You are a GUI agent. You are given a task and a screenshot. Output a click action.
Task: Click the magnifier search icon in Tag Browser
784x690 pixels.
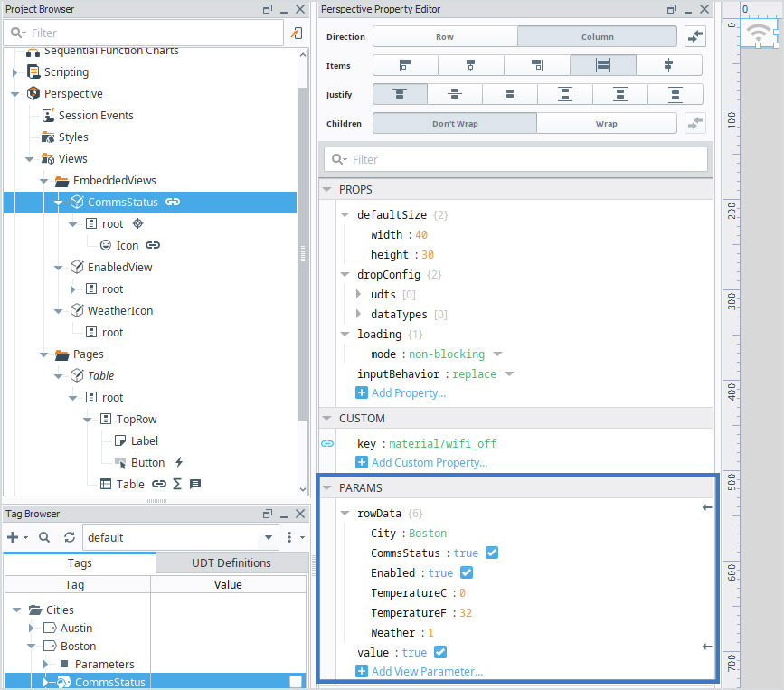tap(44, 537)
